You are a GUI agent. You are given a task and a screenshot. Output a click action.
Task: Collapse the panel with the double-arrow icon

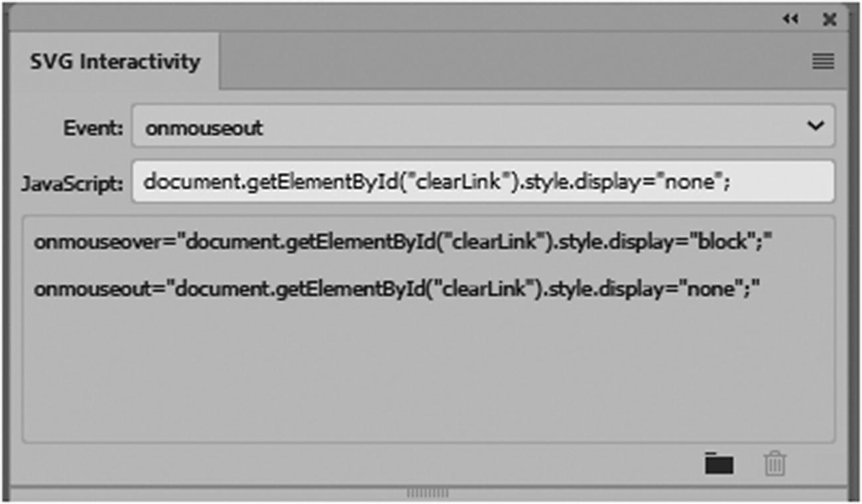click(x=790, y=19)
